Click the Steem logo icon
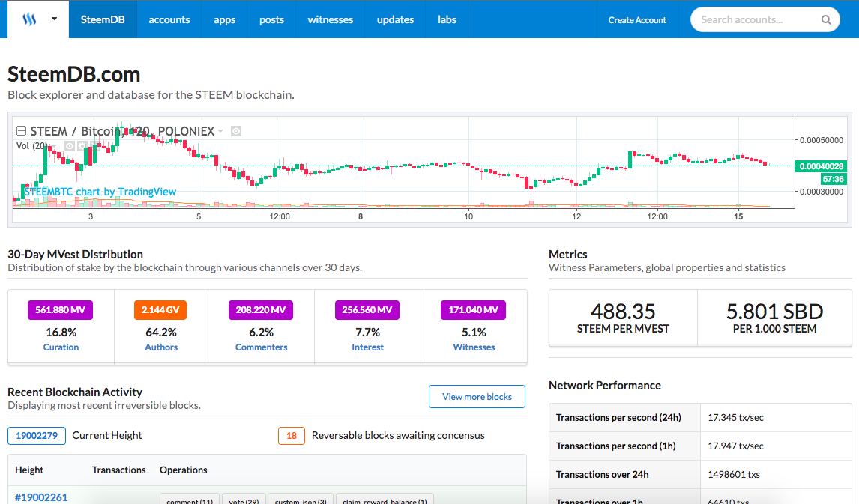This screenshot has width=859, height=504. 29,19
